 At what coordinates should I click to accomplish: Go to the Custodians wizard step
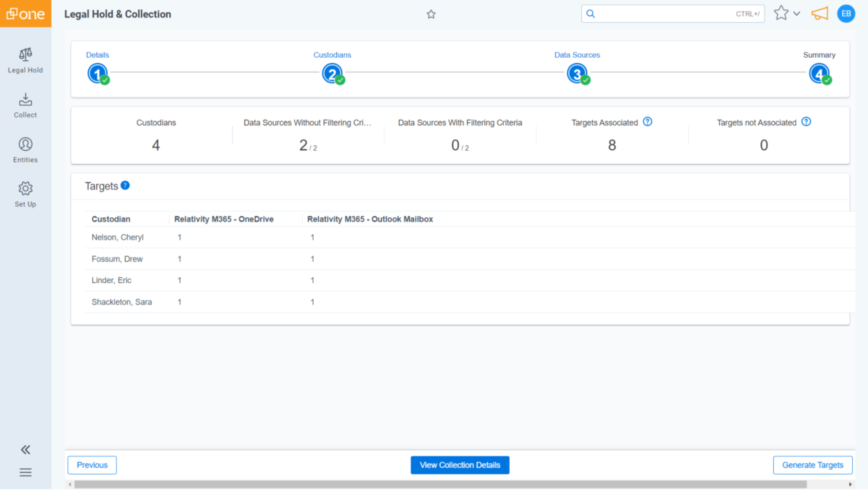[332, 73]
